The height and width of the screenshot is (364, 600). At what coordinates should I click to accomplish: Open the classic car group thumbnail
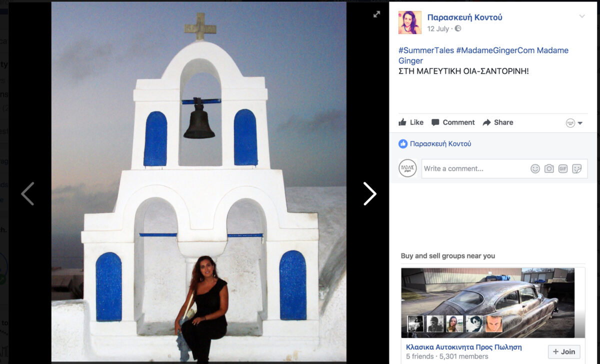487,302
